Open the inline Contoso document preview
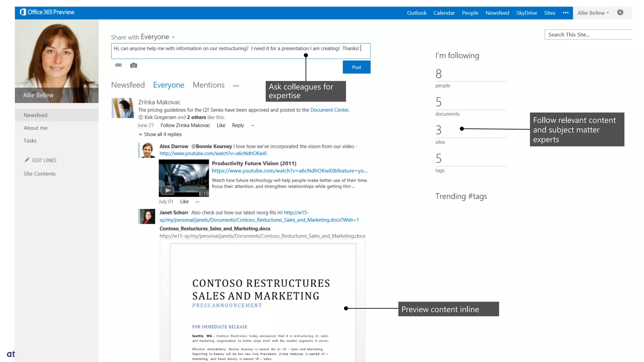644x362 pixels. pyautogui.click(x=263, y=301)
